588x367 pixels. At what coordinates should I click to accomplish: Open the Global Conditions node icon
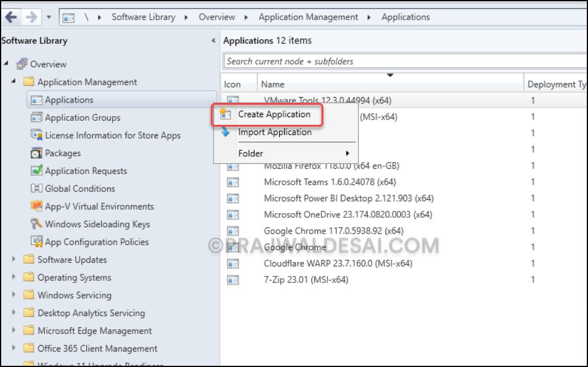point(36,188)
